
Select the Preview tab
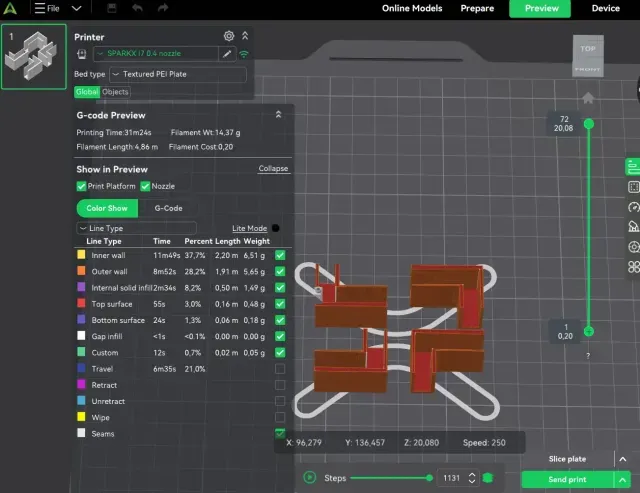(540, 9)
